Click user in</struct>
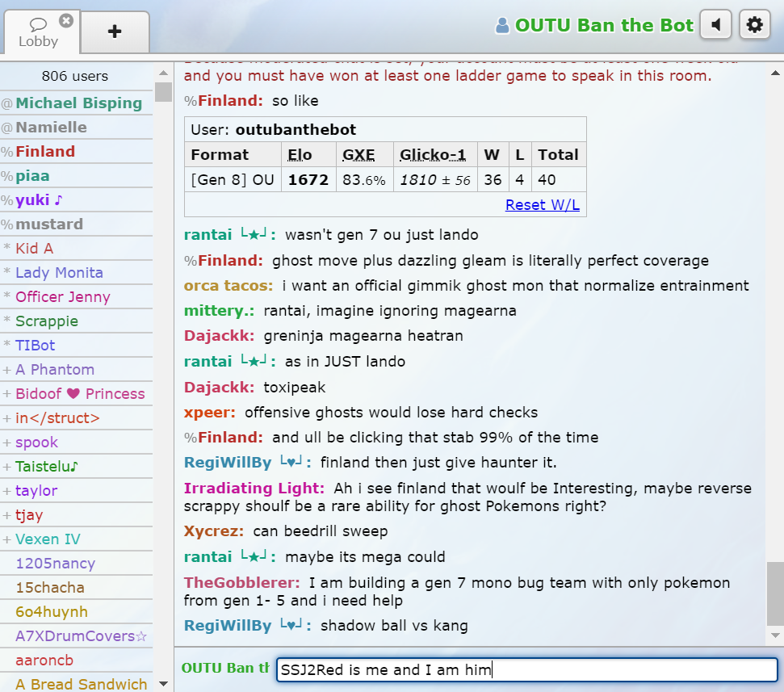This screenshot has height=692, width=784. click(x=76, y=418)
